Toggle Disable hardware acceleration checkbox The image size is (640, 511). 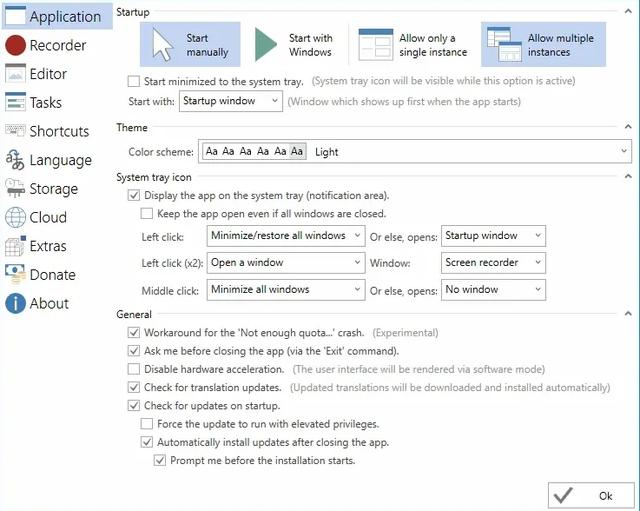coord(134,369)
